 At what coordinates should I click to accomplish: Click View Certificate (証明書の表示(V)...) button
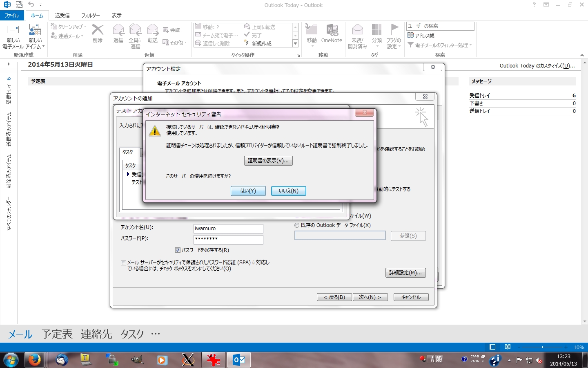pyautogui.click(x=268, y=161)
